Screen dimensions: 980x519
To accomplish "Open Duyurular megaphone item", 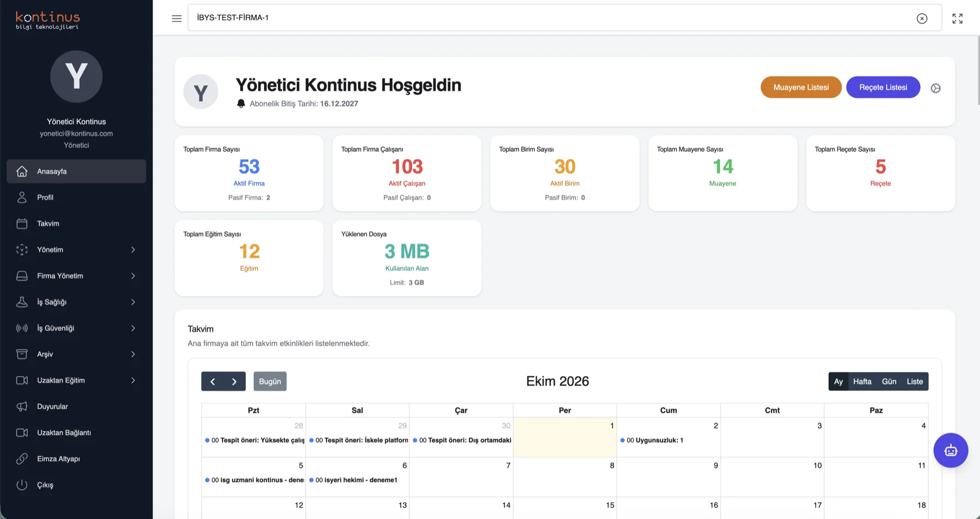I will point(76,406).
